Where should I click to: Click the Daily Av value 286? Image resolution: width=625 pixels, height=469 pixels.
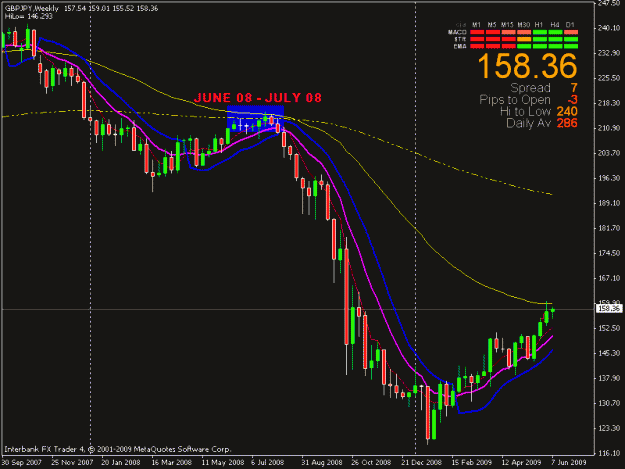coord(567,123)
